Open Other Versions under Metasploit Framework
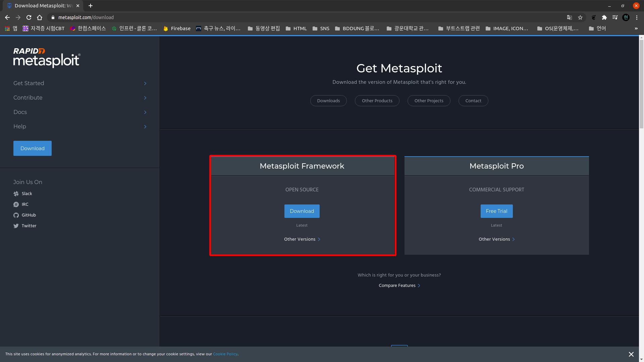The height and width of the screenshot is (362, 644). point(302,239)
